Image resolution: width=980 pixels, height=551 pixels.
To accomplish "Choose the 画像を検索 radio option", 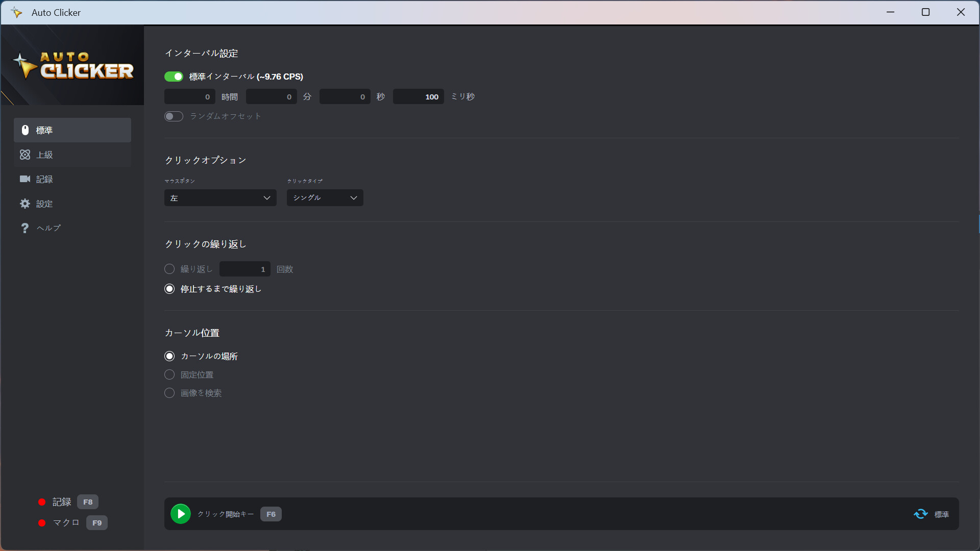I will click(x=169, y=393).
